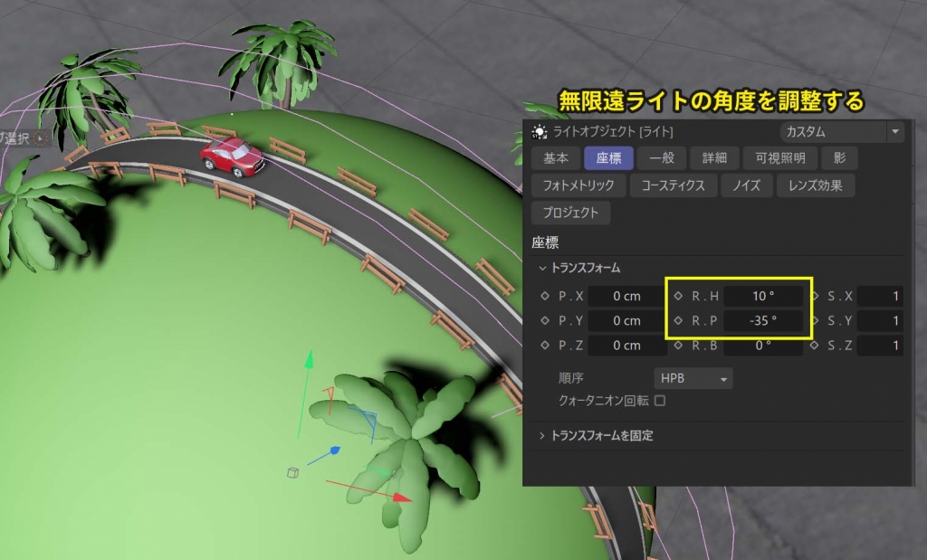
Task: Toggle the S.X keyframe diamond
Action: 814,296
